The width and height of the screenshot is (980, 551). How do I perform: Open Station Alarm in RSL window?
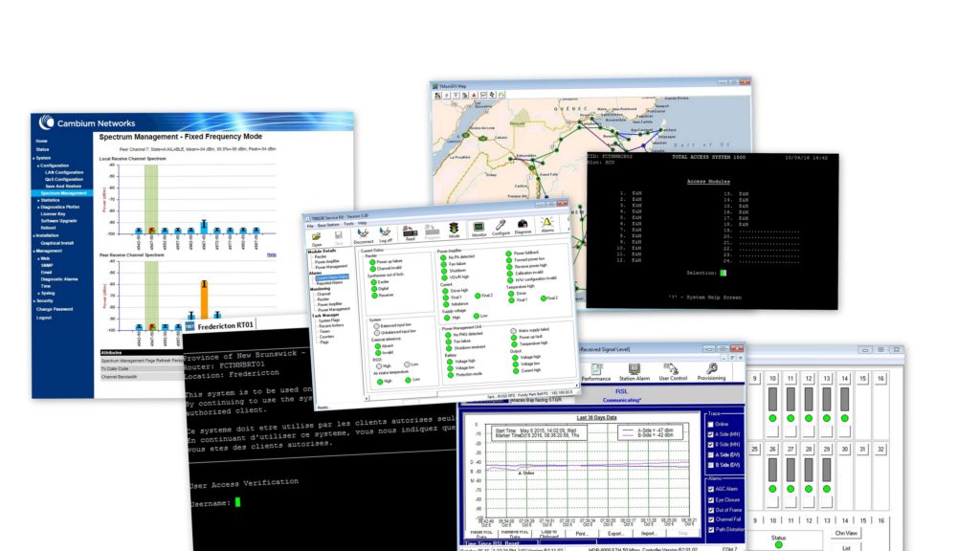click(x=635, y=370)
